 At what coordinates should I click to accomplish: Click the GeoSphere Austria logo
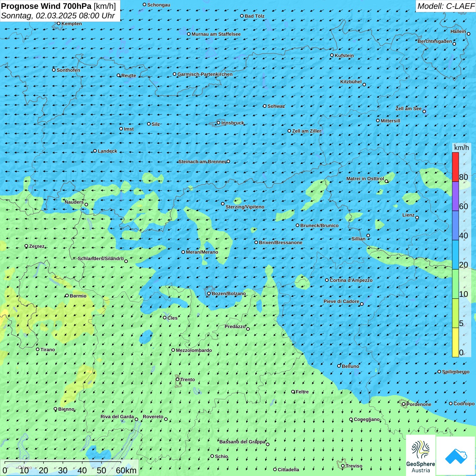click(421, 456)
